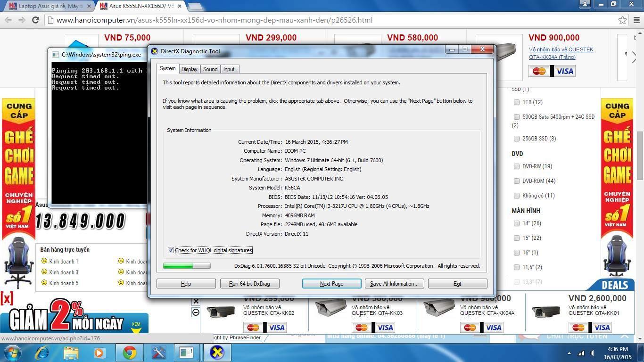Click Chrome forward arrow icon

pyautogui.click(x=22, y=20)
